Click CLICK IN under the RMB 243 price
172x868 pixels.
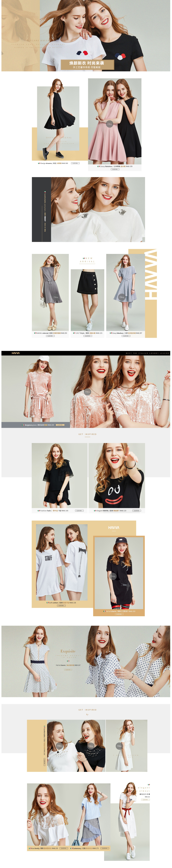coord(145,800)
